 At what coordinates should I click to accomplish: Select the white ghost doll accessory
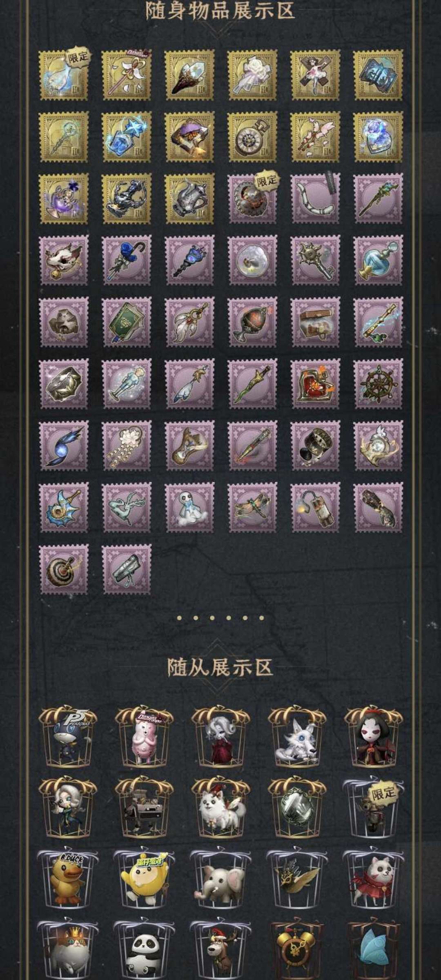pos(189,508)
